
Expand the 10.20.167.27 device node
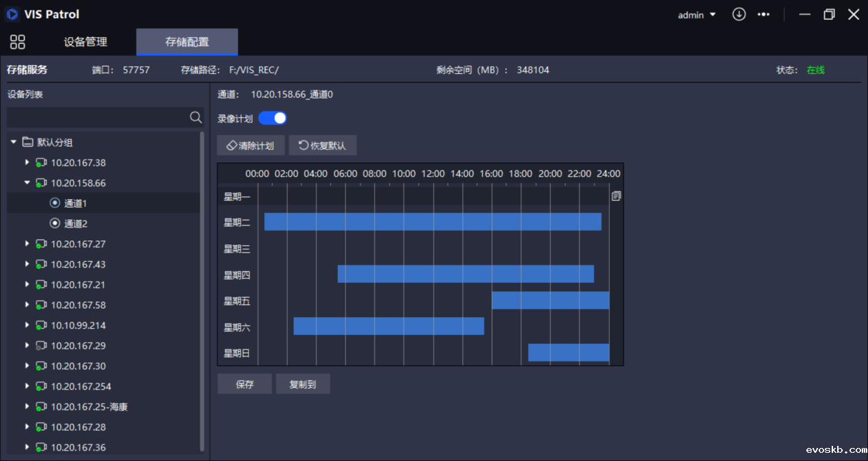[27, 244]
